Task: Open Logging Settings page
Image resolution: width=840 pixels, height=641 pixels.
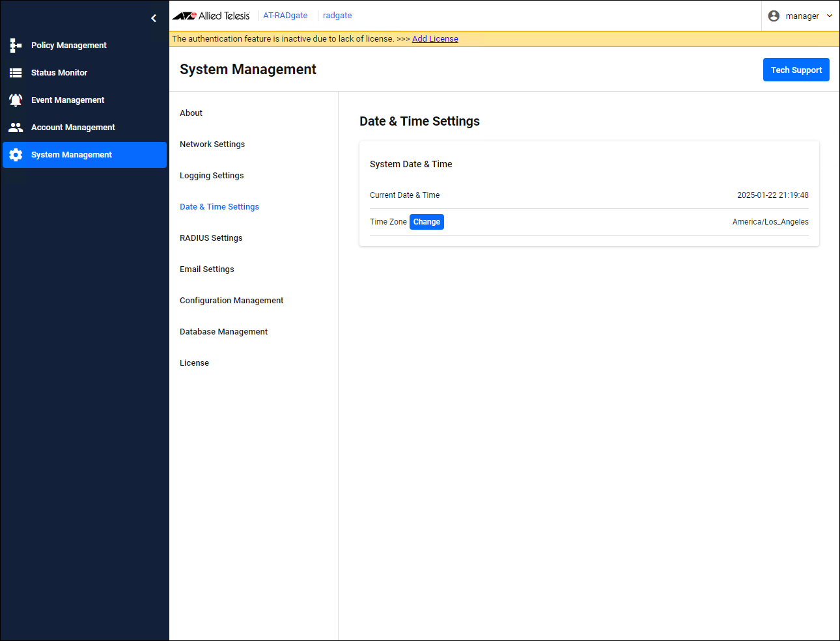Action: [212, 176]
